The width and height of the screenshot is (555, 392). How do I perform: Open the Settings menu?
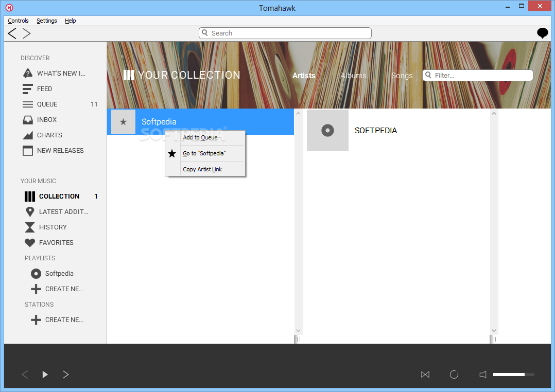click(x=47, y=21)
